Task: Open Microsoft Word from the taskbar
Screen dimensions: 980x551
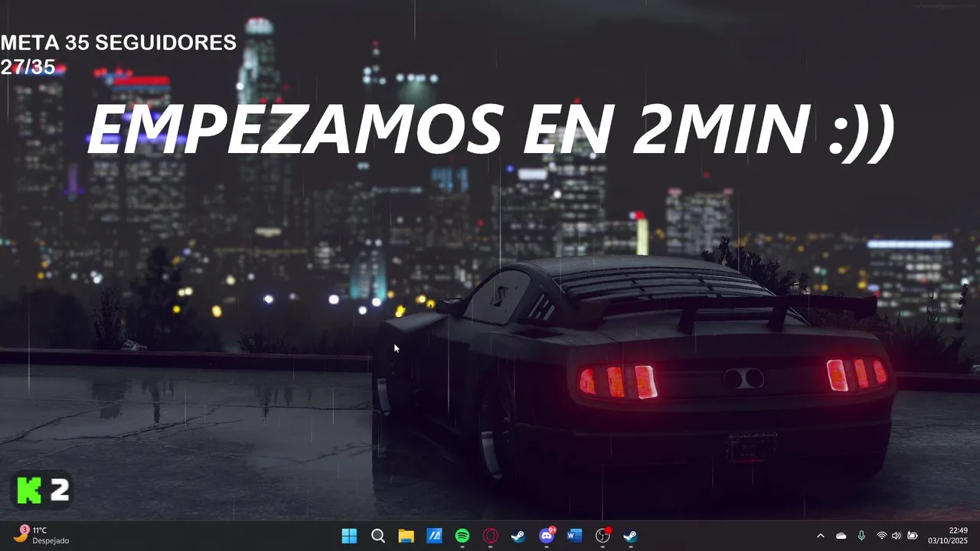Action: 574,536
